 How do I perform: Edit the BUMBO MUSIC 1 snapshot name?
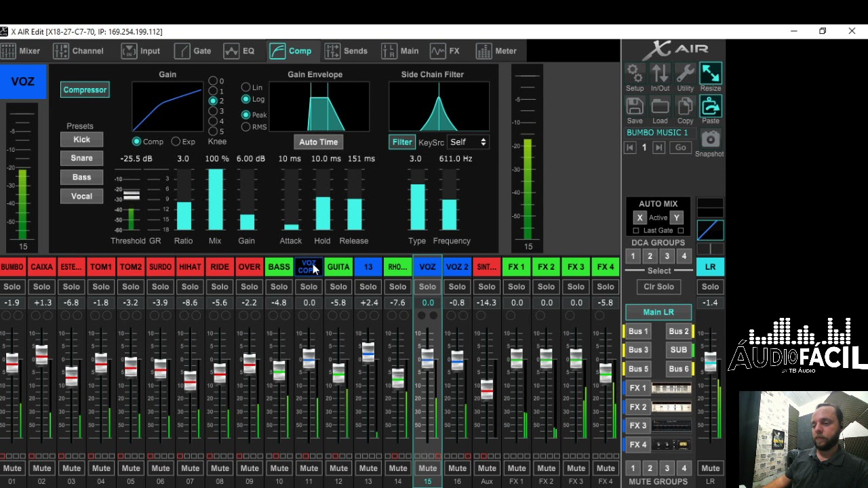point(657,133)
